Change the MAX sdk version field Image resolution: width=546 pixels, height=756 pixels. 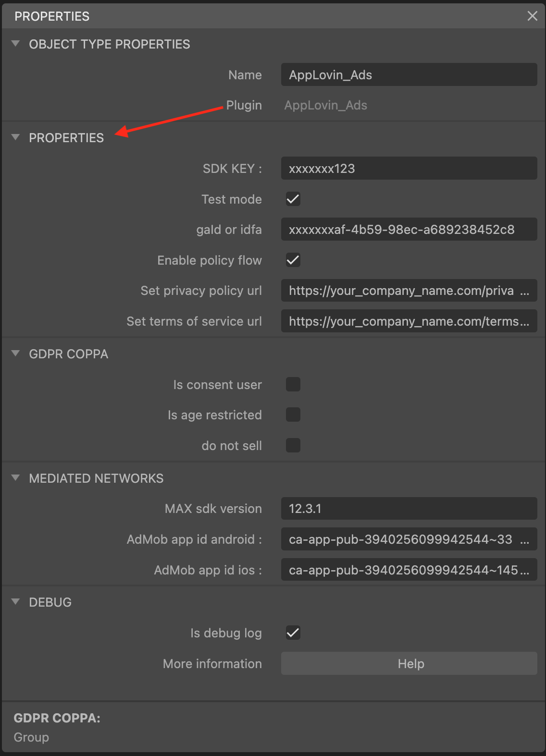tap(409, 509)
